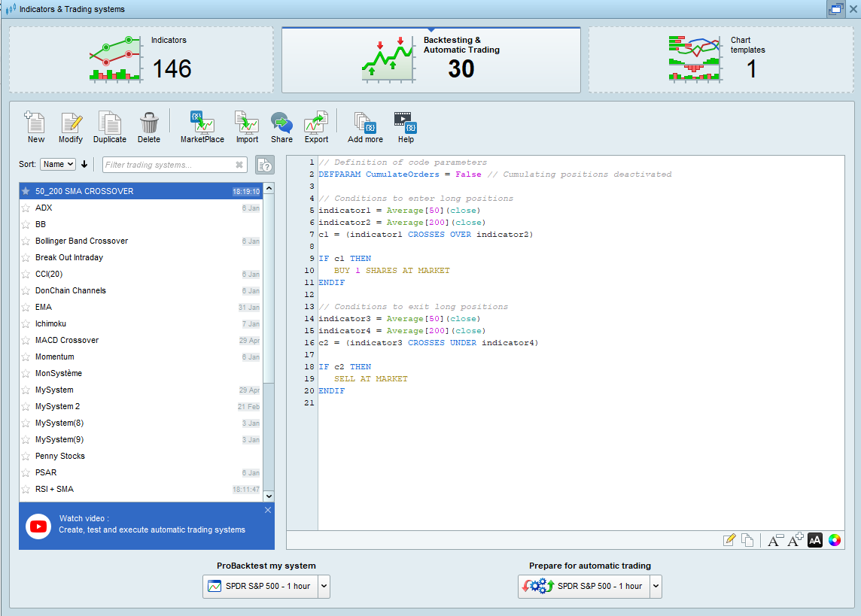Create a New trading system
This screenshot has height=616, width=861.
point(35,127)
